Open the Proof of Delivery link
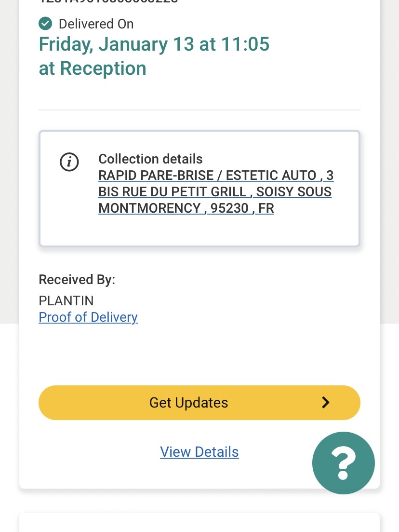 coord(88,317)
